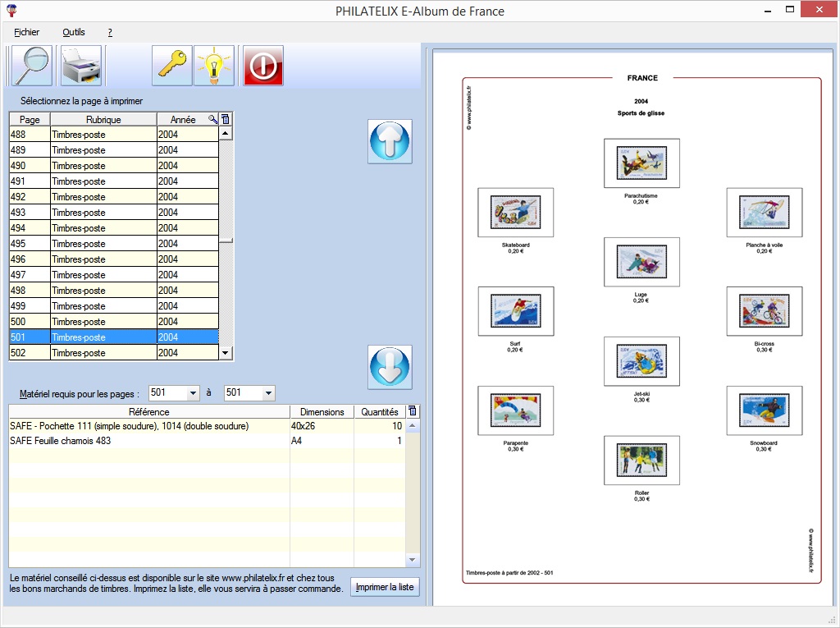Screen dimensions: 840x628
Task: Click the blue down arrow to advance
Action: (390, 368)
